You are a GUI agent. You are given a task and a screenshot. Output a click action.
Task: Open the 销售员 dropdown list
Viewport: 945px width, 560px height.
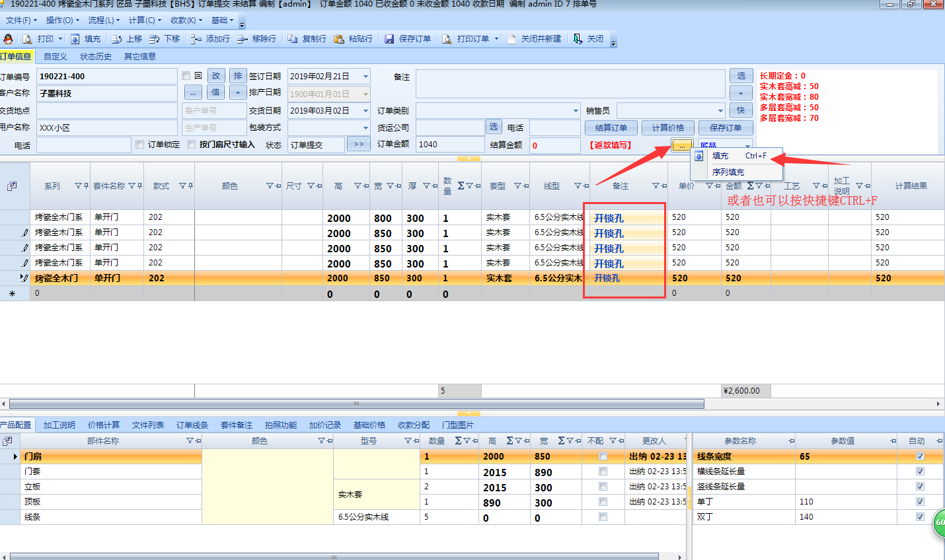pos(720,111)
